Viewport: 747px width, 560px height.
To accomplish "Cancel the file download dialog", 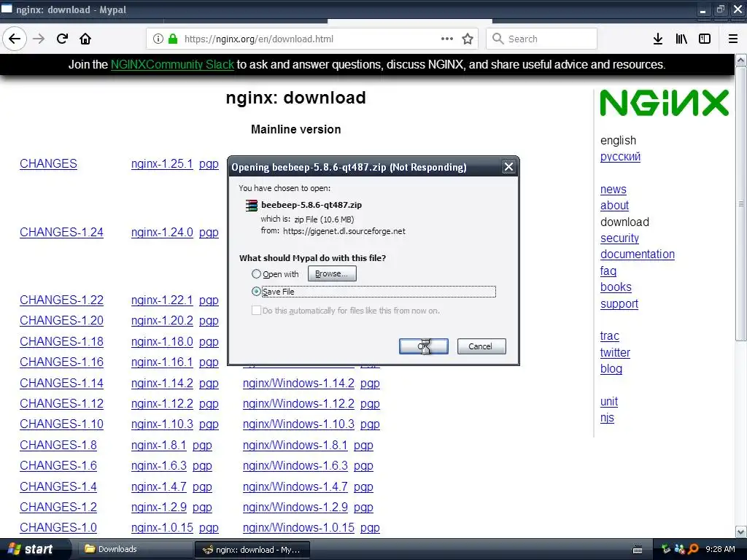I will (x=481, y=346).
